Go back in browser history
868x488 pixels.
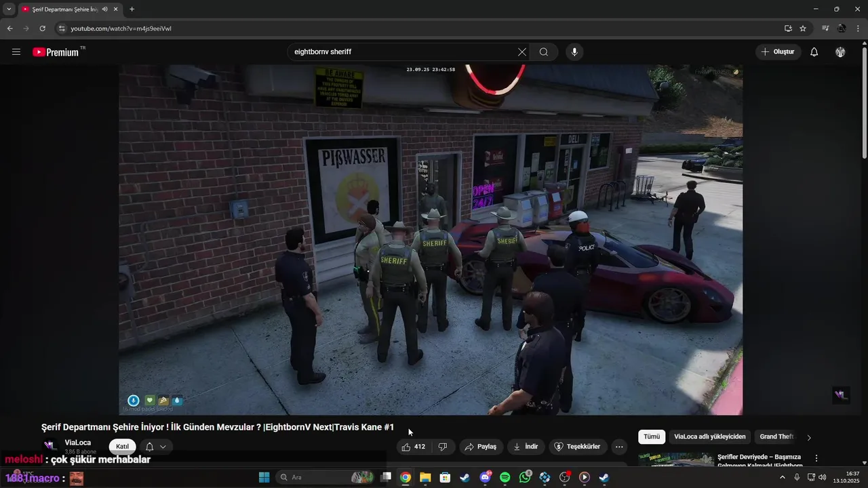point(9,28)
